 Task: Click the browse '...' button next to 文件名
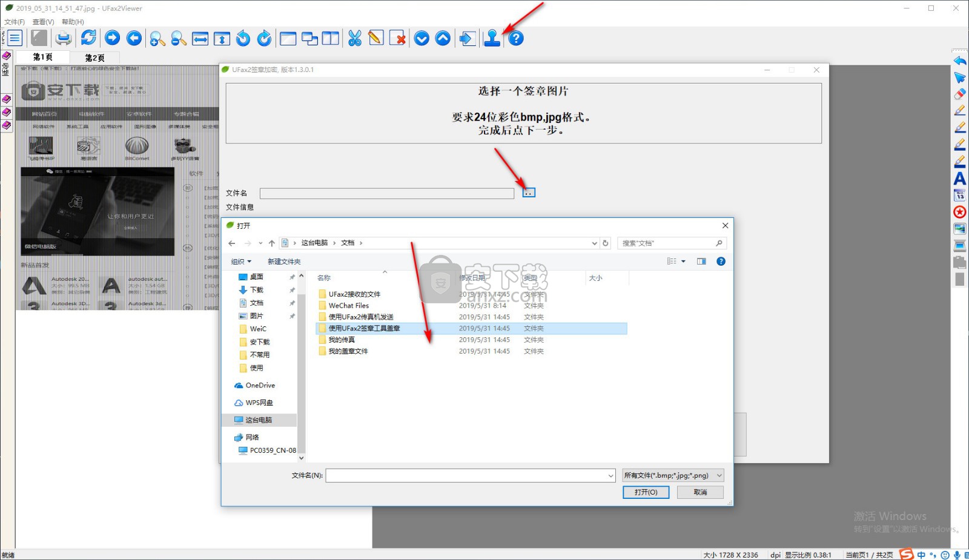pyautogui.click(x=529, y=193)
